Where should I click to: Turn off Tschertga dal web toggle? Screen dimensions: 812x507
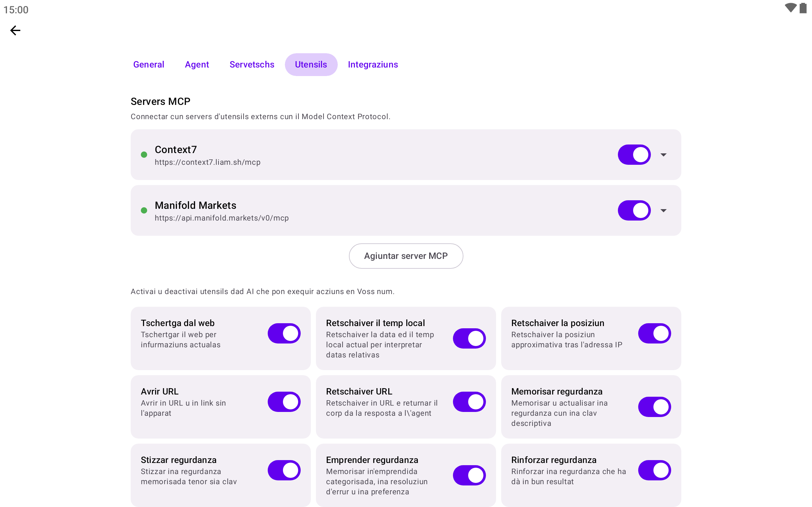(x=284, y=333)
